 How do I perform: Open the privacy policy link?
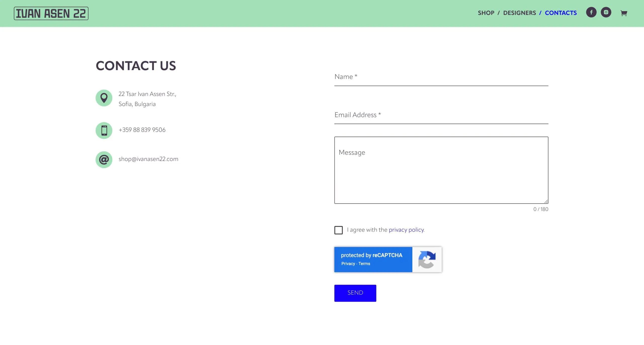click(x=406, y=230)
